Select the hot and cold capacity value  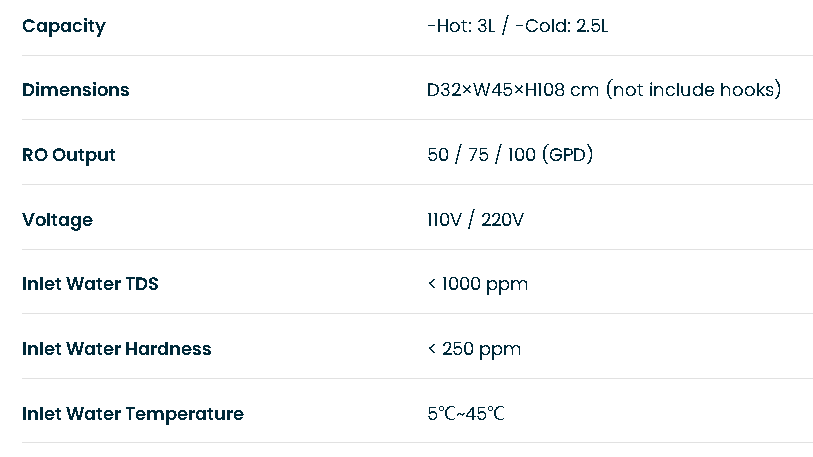[x=517, y=25]
